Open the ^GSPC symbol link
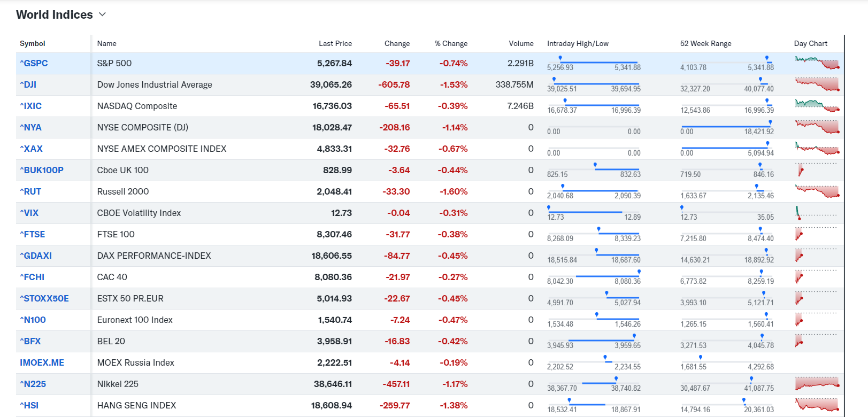Viewport: 868px width, 417px height. coord(34,63)
